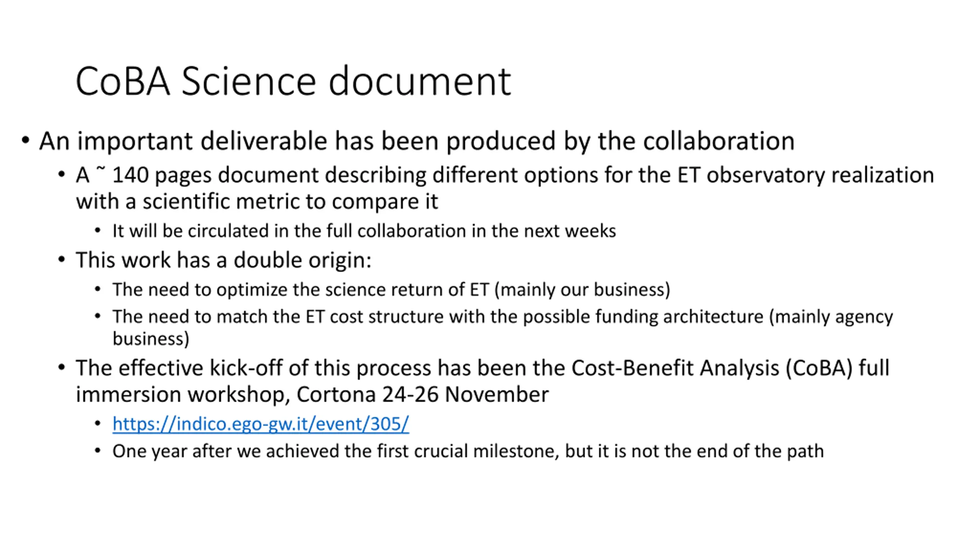Click the text '(mainly agency' at line end
Image resolution: width=980 pixels, height=551 pixels.
831,317
